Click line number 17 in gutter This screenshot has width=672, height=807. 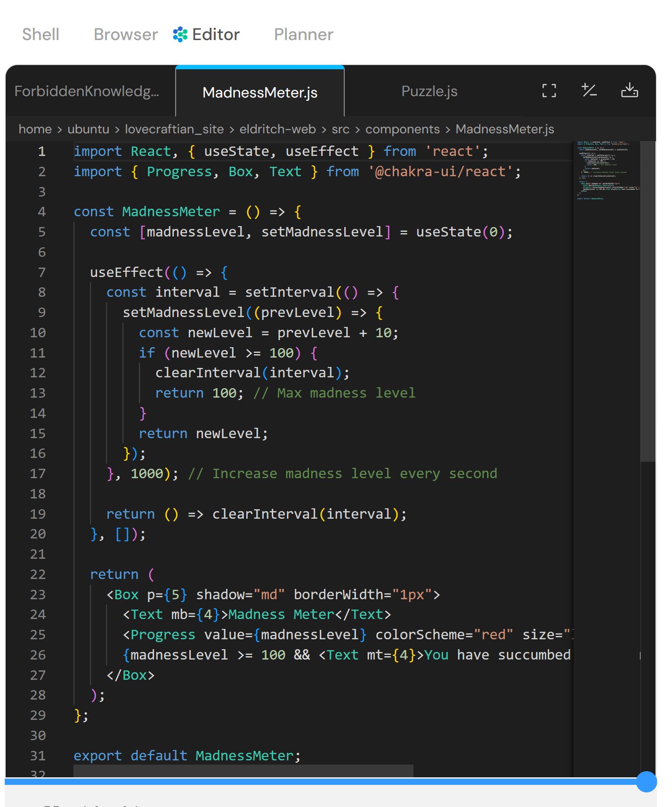(38, 473)
